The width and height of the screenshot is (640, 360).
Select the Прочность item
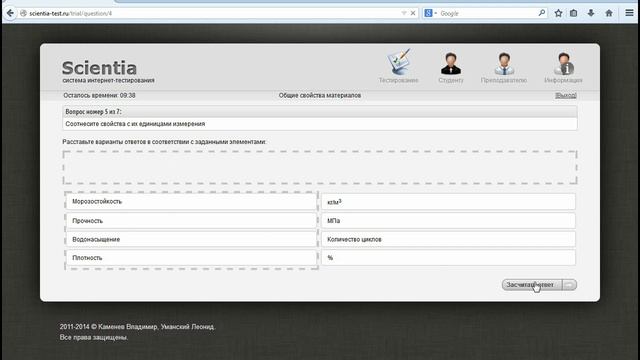coord(191,221)
